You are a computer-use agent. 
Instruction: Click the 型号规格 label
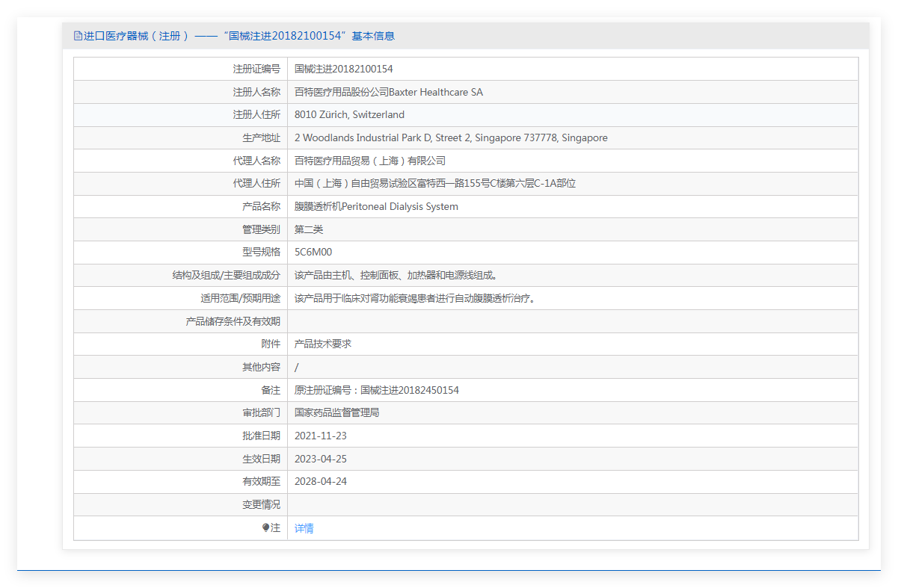click(x=262, y=253)
